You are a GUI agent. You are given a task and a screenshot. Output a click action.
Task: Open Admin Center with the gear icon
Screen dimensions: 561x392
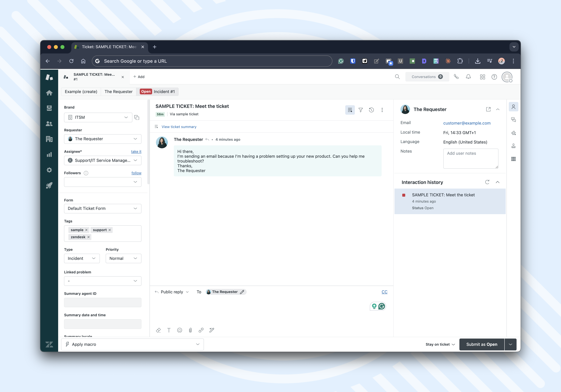pyautogui.click(x=49, y=170)
